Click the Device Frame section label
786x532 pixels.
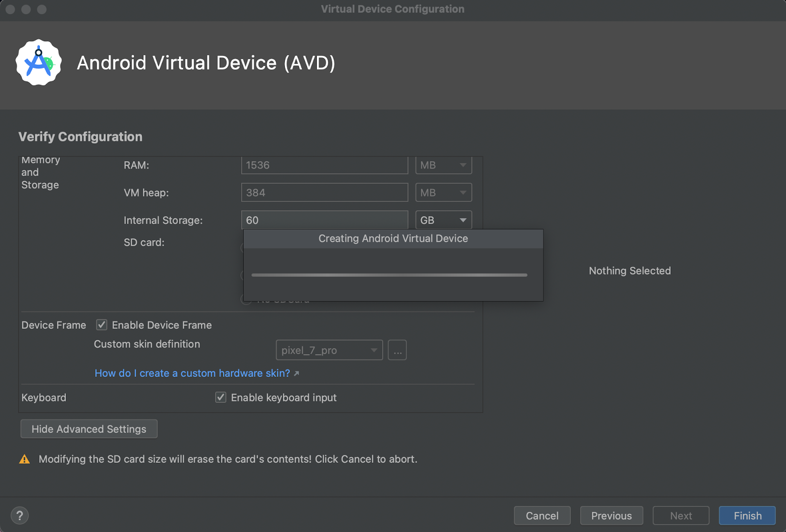[x=54, y=325]
